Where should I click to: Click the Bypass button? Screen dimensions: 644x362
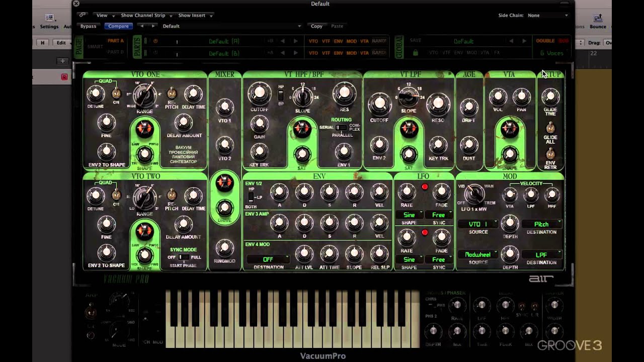(88, 26)
